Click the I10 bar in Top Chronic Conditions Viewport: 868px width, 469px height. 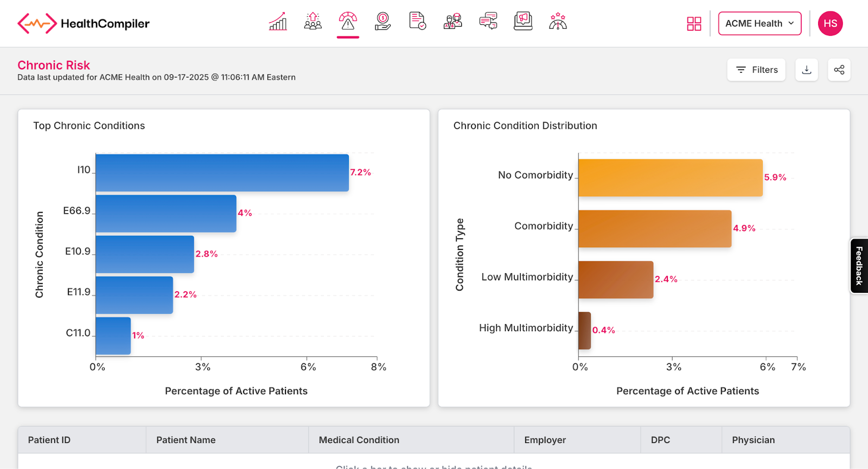pos(222,173)
